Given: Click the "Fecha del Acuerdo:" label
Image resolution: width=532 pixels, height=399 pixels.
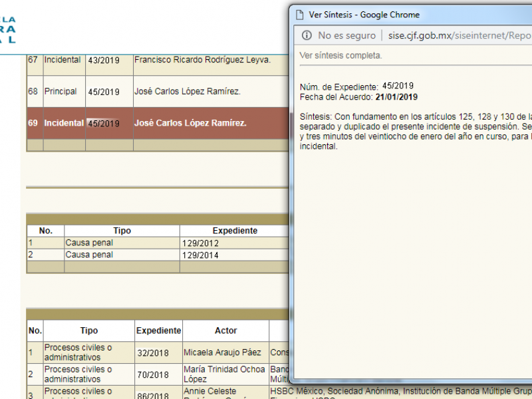Looking at the screenshot, I should coord(336,97).
